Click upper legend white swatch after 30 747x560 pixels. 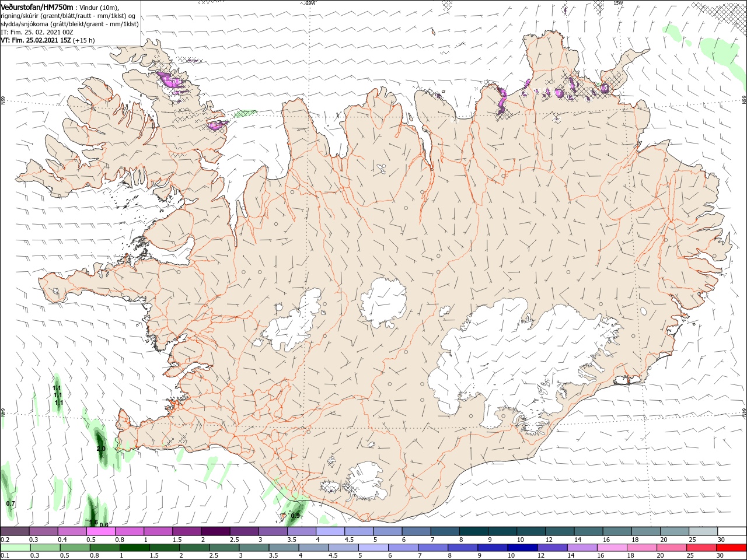coord(731,531)
